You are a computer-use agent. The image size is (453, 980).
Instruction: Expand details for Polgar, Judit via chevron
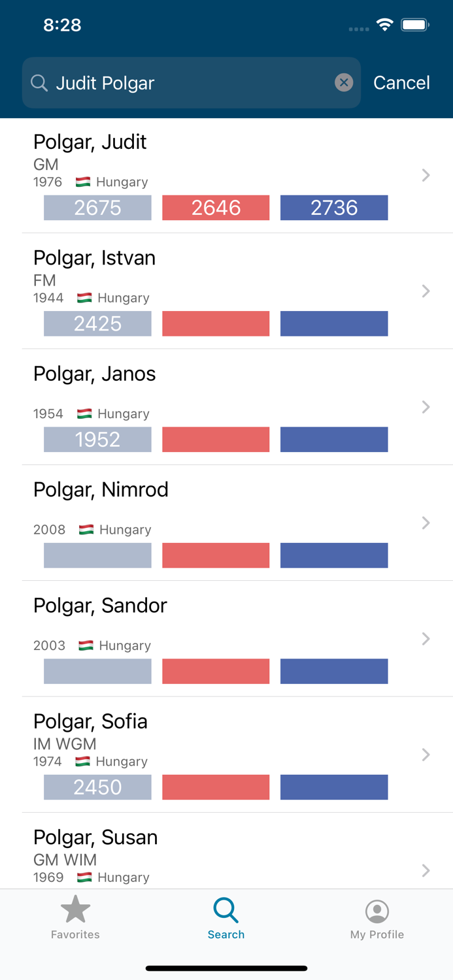(426, 175)
